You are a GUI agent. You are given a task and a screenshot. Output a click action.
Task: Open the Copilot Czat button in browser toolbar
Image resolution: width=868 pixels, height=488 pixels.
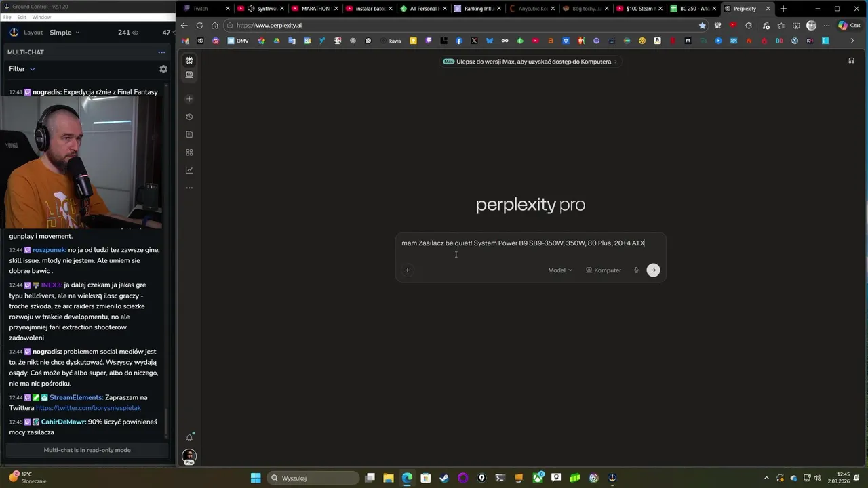point(850,26)
